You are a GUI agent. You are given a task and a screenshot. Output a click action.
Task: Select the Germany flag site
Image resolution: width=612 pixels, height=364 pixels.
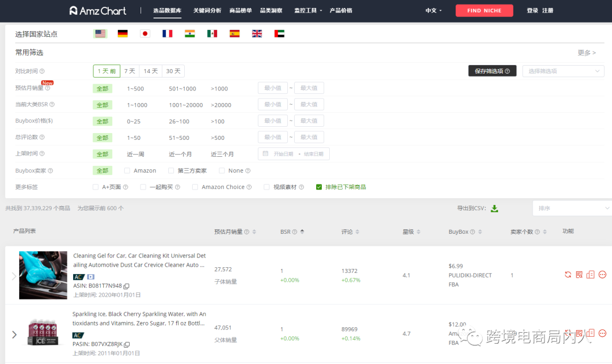pyautogui.click(x=122, y=34)
